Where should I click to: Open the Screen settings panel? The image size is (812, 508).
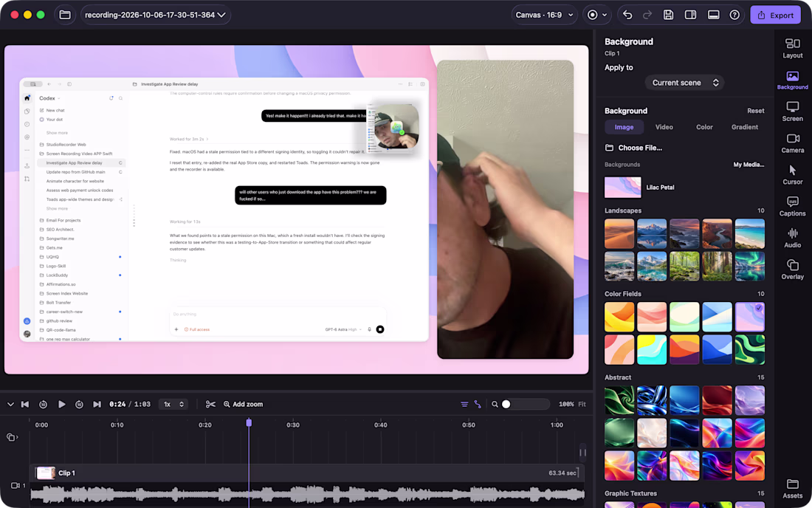click(792, 111)
